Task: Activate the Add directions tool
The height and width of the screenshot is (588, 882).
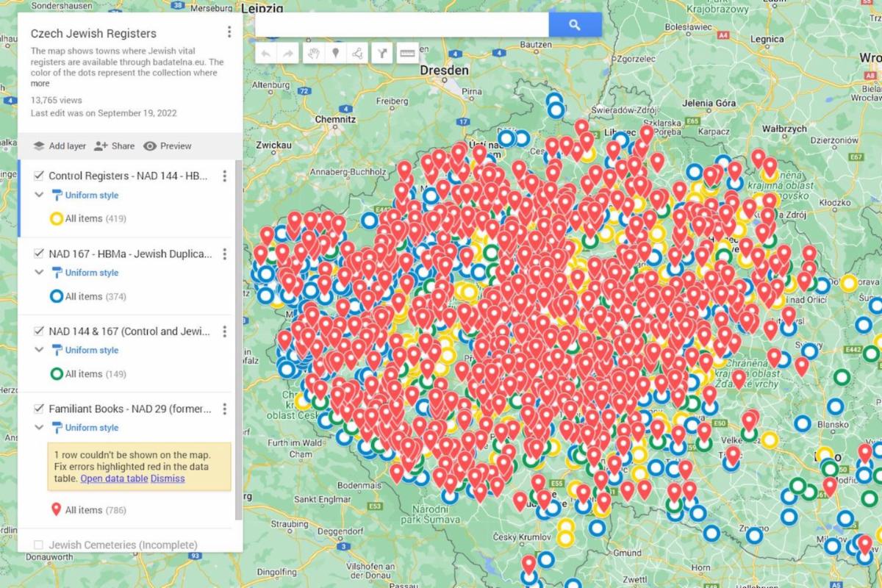Action: pyautogui.click(x=382, y=53)
